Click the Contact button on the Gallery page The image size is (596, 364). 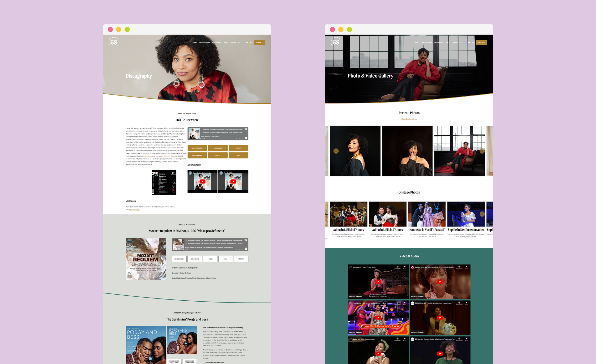point(481,43)
